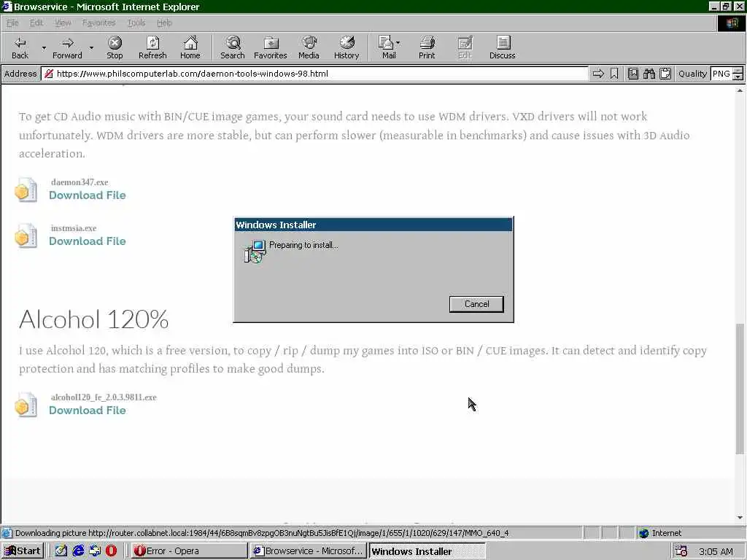Click the instmsia.exe file icon

pos(26,236)
